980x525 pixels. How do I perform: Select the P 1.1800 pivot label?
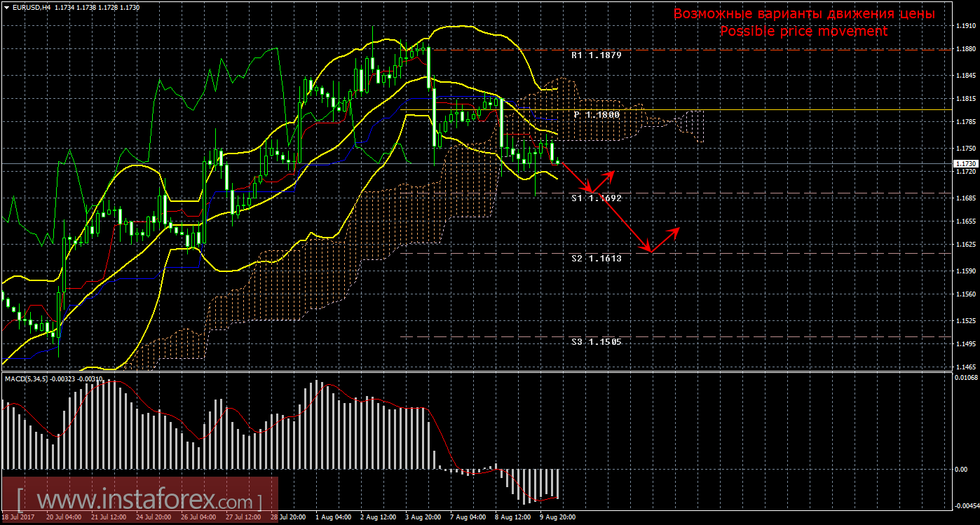tap(597, 114)
